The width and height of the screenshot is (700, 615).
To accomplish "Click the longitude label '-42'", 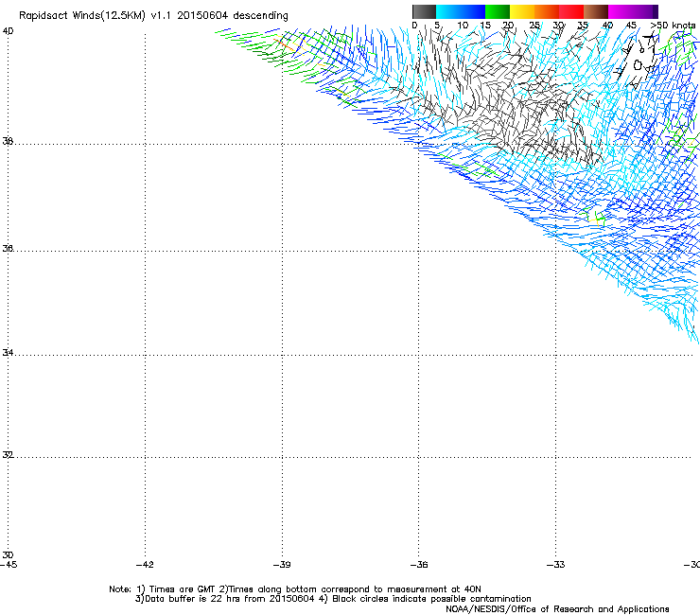I will pos(145,565).
